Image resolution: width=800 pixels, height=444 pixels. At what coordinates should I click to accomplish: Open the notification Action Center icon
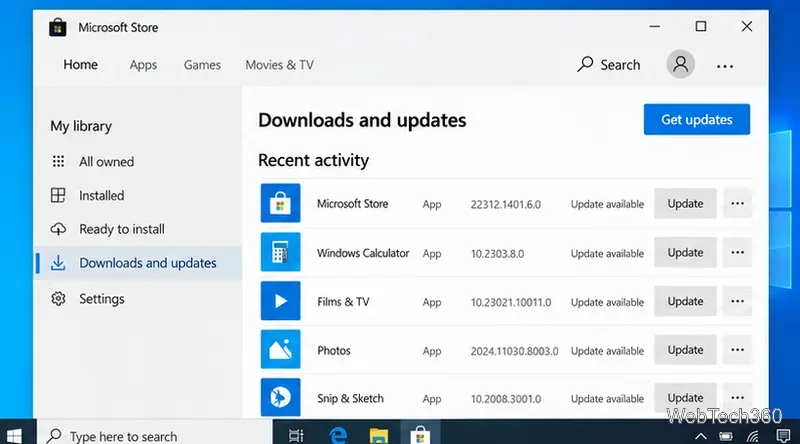(783, 436)
